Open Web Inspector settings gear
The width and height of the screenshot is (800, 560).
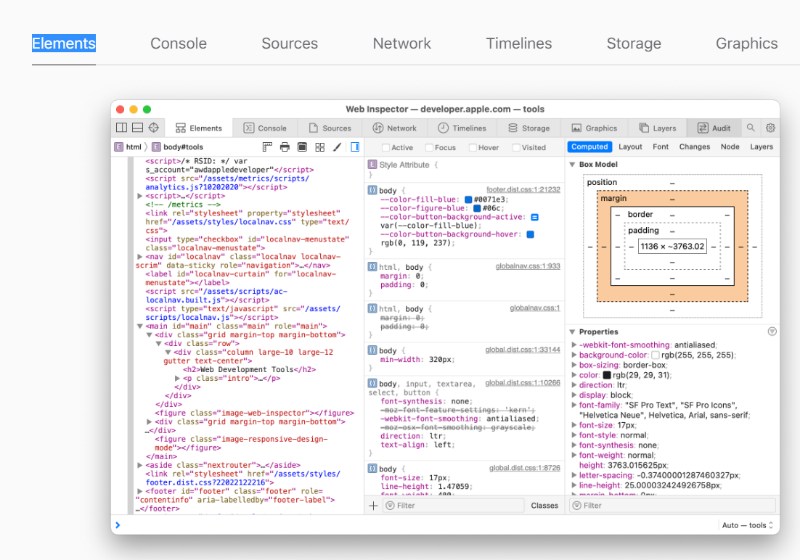coord(770,128)
